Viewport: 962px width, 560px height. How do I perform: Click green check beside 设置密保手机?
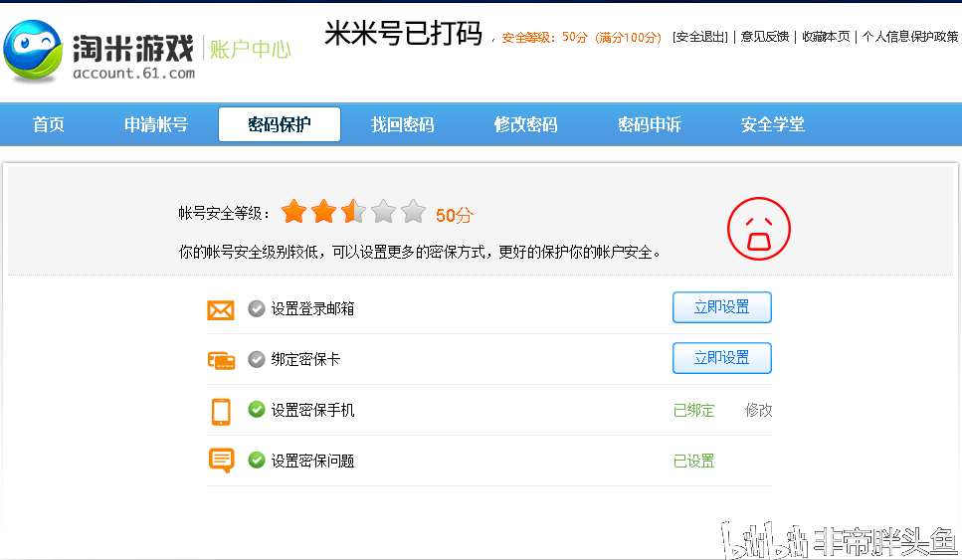click(x=257, y=409)
